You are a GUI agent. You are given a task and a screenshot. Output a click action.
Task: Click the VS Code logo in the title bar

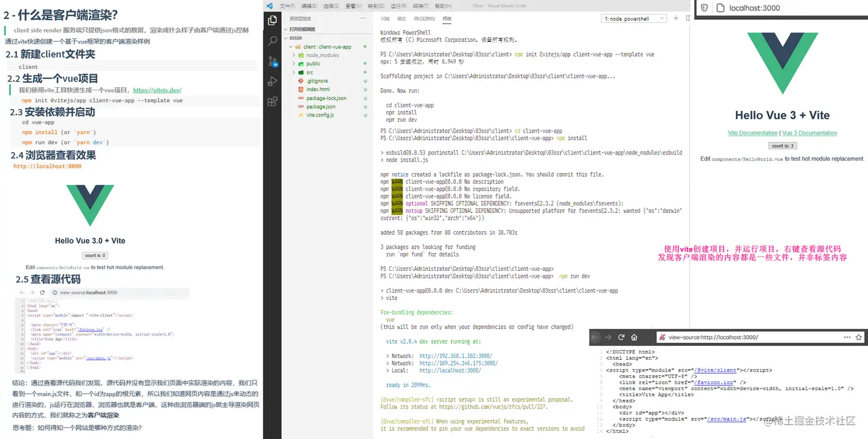click(x=269, y=6)
